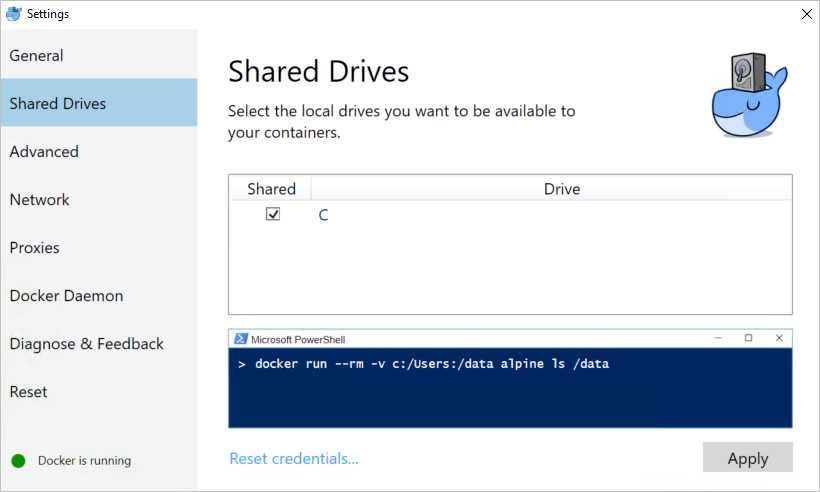Screen dimensions: 820x492
Task: Go to the Proxies tab
Action: click(x=99, y=247)
